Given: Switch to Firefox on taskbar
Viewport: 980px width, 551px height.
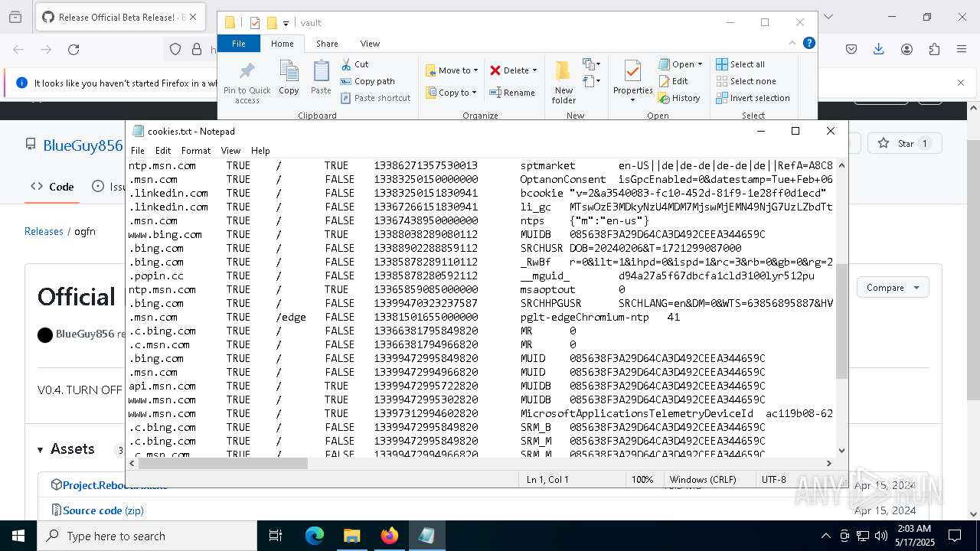Looking at the screenshot, I should (x=389, y=536).
